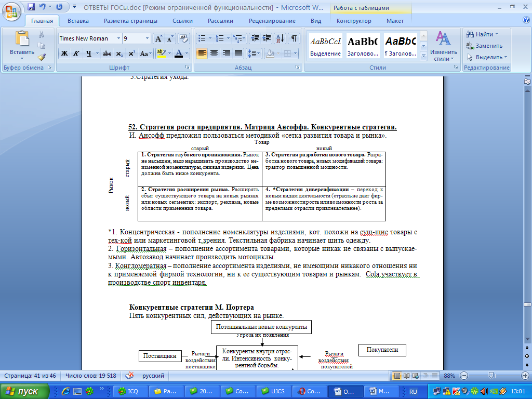Open change case (Aa) dropdown

(x=145, y=54)
